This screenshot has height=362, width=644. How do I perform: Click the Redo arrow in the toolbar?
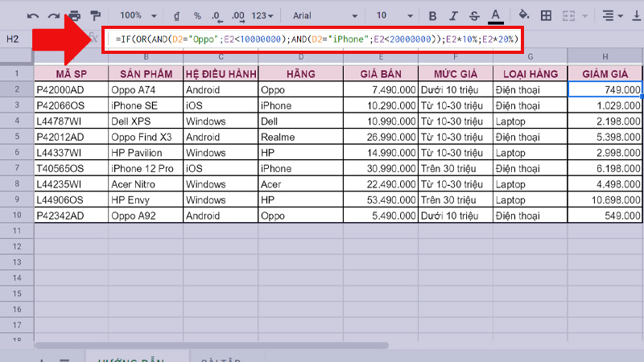point(54,15)
